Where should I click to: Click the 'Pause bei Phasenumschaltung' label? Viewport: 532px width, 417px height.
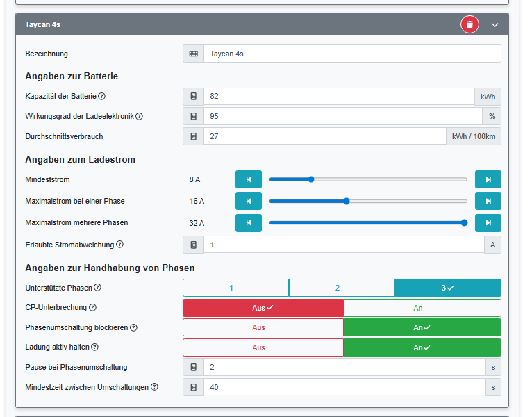[76, 367]
